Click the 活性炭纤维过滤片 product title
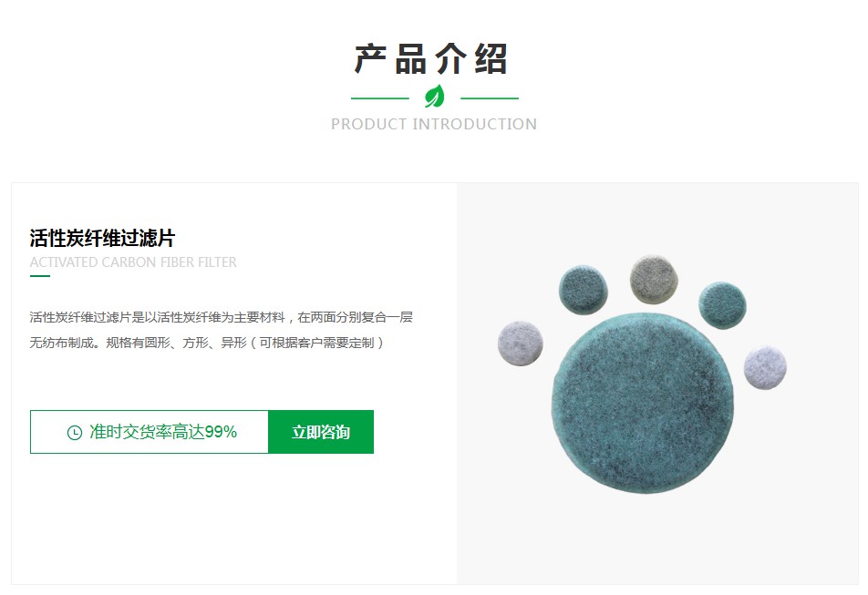 102,239
